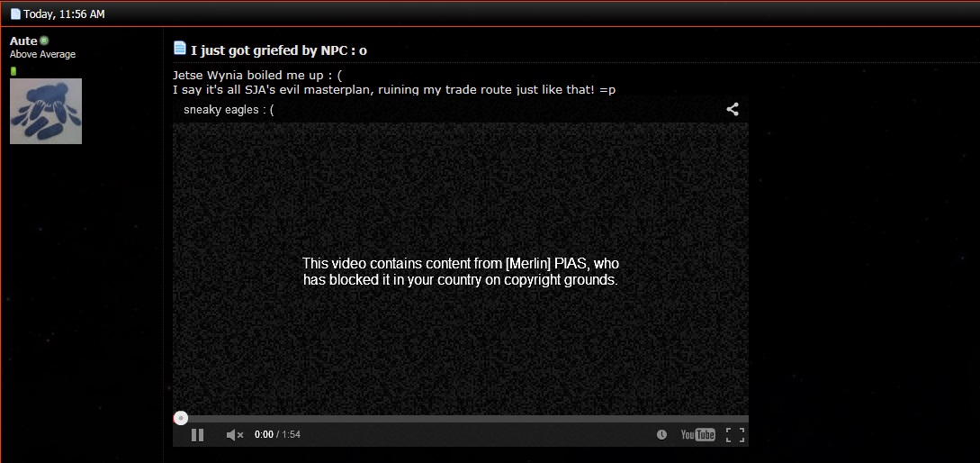The height and width of the screenshot is (463, 980).
Task: Click the blocked-video copyright message
Action: coord(461,271)
